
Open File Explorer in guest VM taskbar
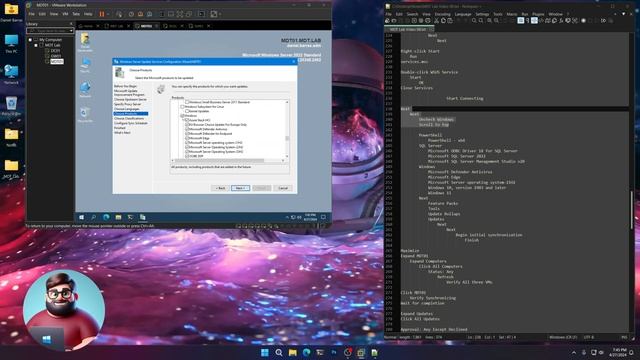pos(118,217)
